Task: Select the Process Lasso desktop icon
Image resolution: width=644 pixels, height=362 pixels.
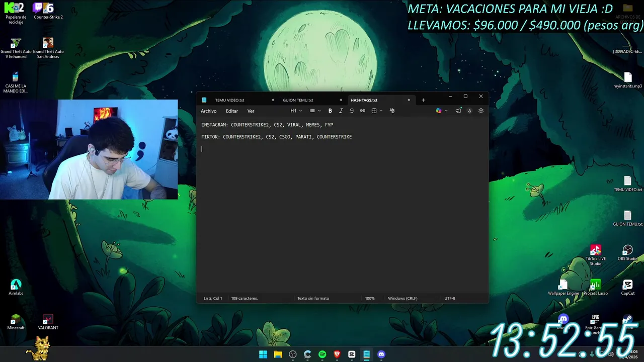Action: [595, 288]
